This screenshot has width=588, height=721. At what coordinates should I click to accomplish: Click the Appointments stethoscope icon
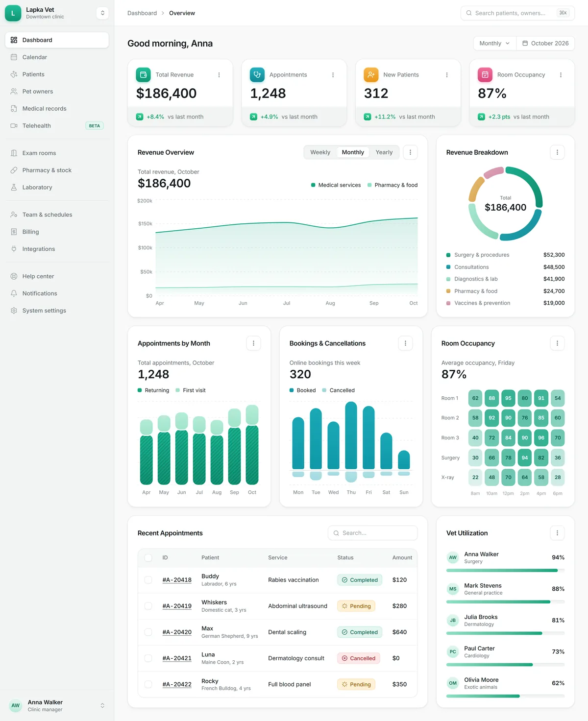point(257,74)
